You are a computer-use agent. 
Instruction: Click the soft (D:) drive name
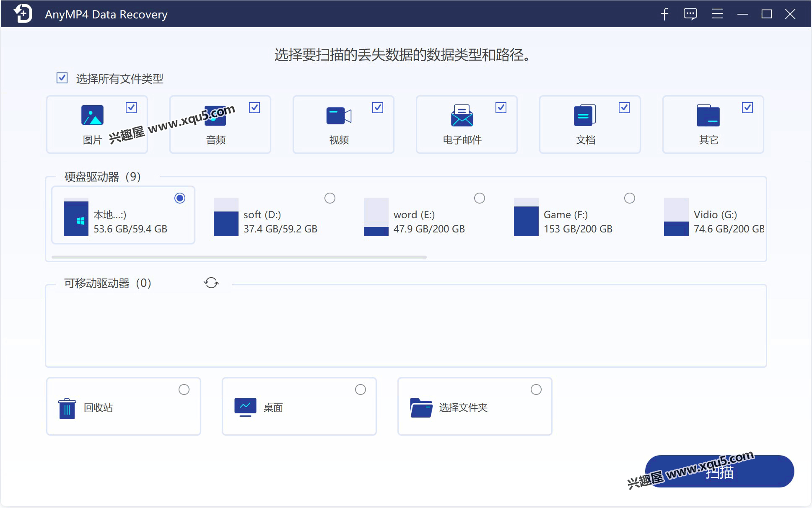pos(262,215)
